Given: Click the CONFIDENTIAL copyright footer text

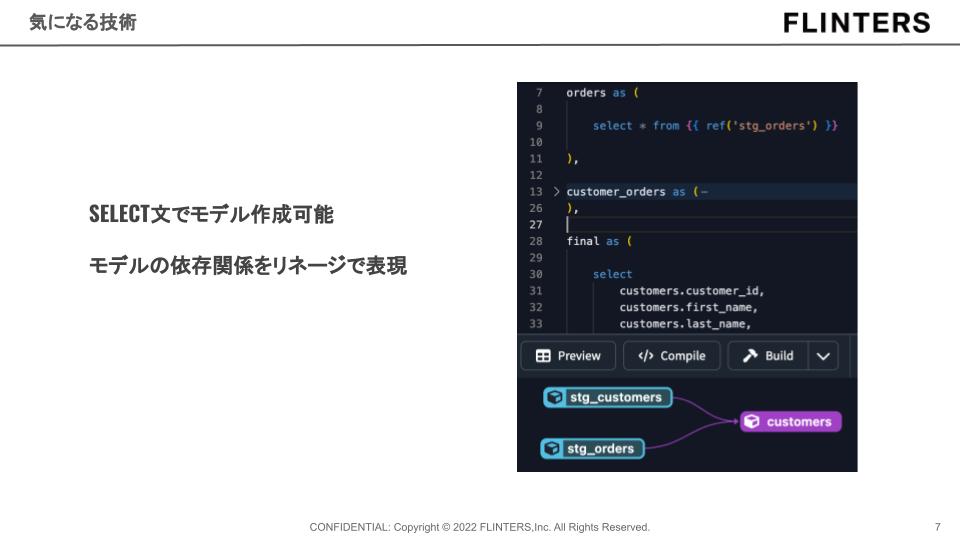Looking at the screenshot, I should (x=479, y=527).
